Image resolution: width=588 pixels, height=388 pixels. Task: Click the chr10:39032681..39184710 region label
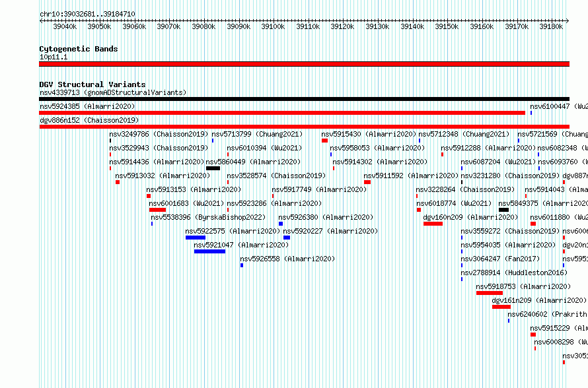tap(87, 14)
